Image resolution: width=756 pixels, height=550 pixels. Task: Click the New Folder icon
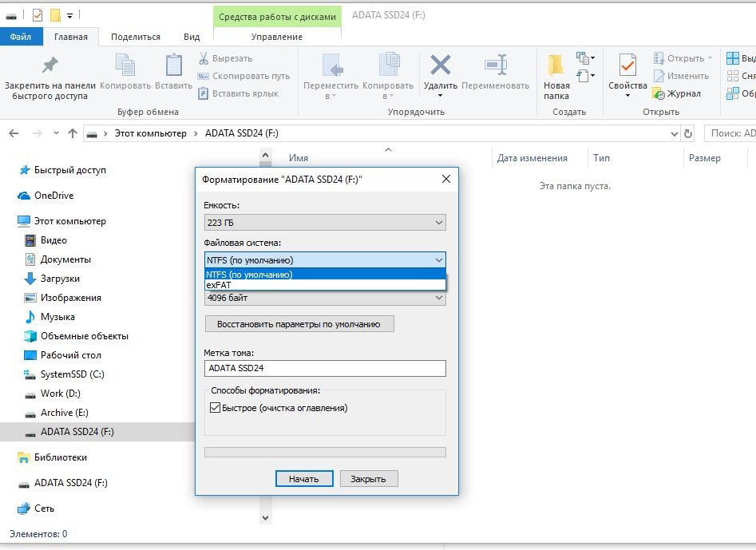(x=556, y=65)
